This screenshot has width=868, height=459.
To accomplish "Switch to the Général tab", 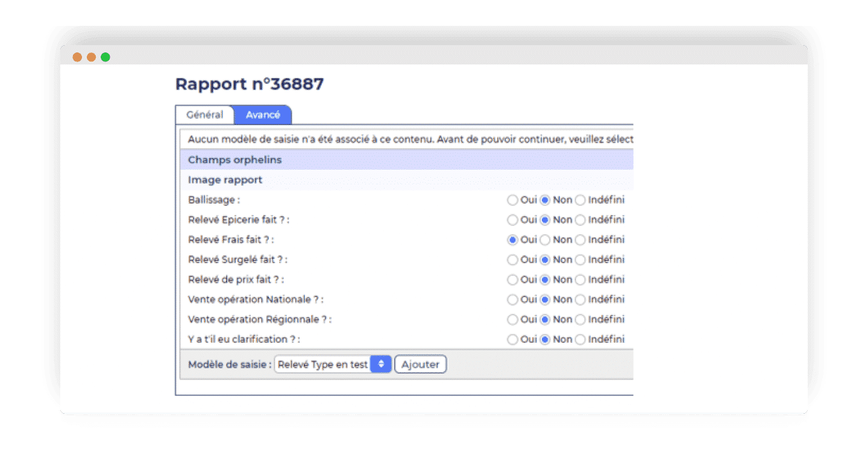I will (204, 115).
